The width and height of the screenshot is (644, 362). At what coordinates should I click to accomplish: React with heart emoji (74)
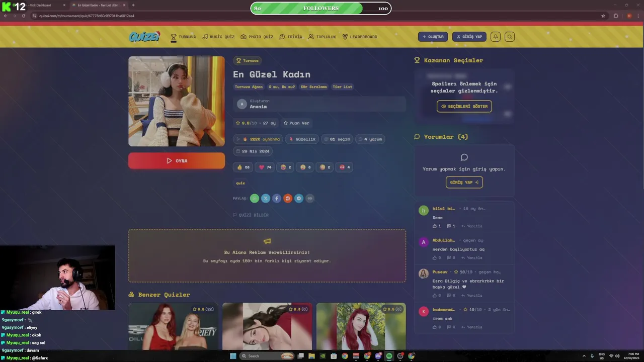pos(265,167)
